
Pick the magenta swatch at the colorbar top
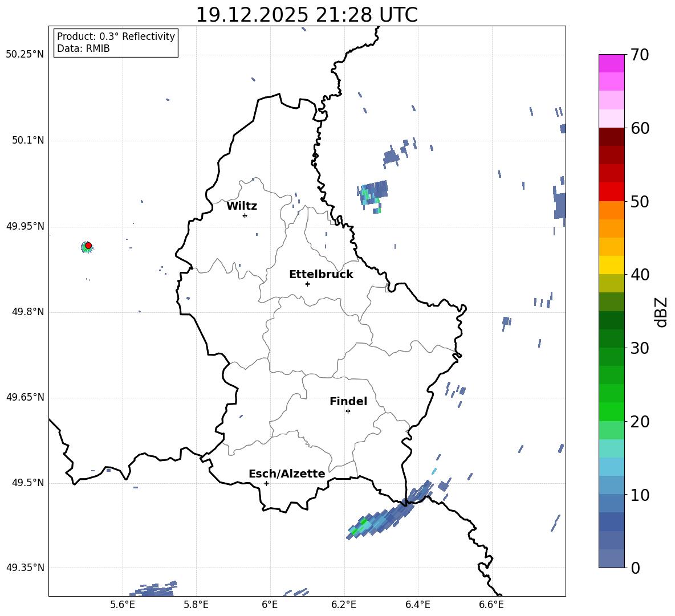(611, 64)
